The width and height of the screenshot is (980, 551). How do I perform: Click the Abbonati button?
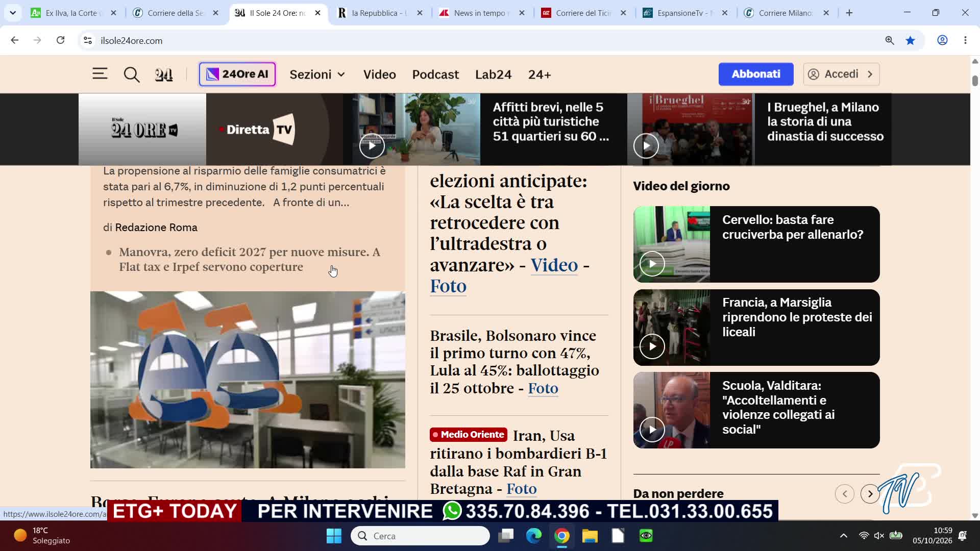[756, 74]
